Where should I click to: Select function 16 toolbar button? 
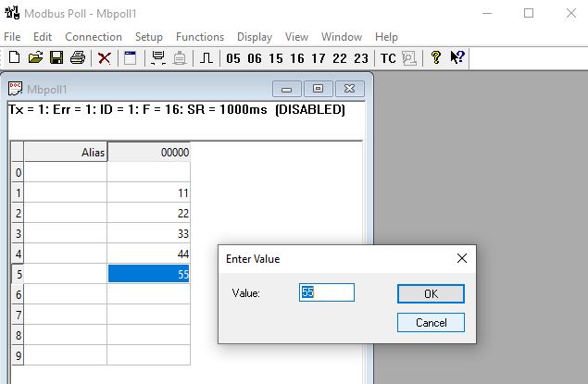point(297,58)
